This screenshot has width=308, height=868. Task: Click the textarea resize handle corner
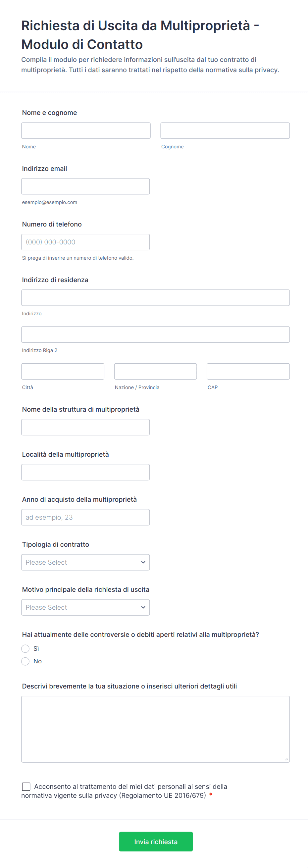286,758
